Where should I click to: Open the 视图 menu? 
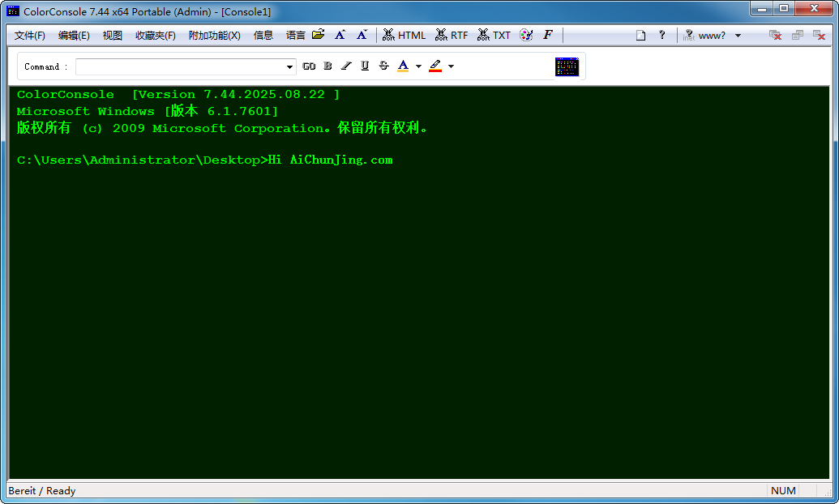point(113,36)
